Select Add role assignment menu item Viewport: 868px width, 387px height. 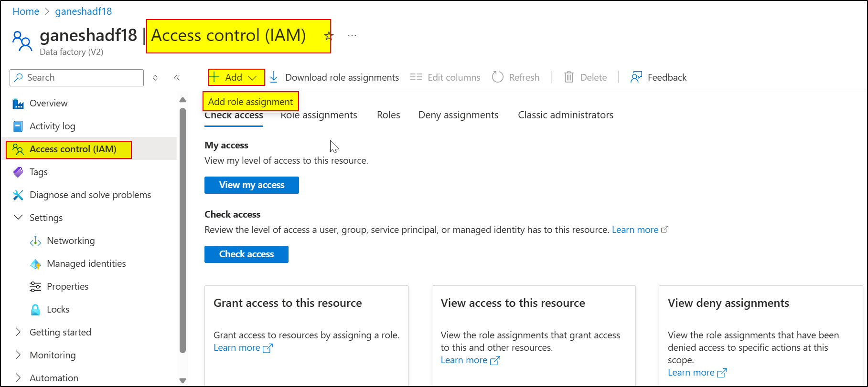pyautogui.click(x=251, y=102)
